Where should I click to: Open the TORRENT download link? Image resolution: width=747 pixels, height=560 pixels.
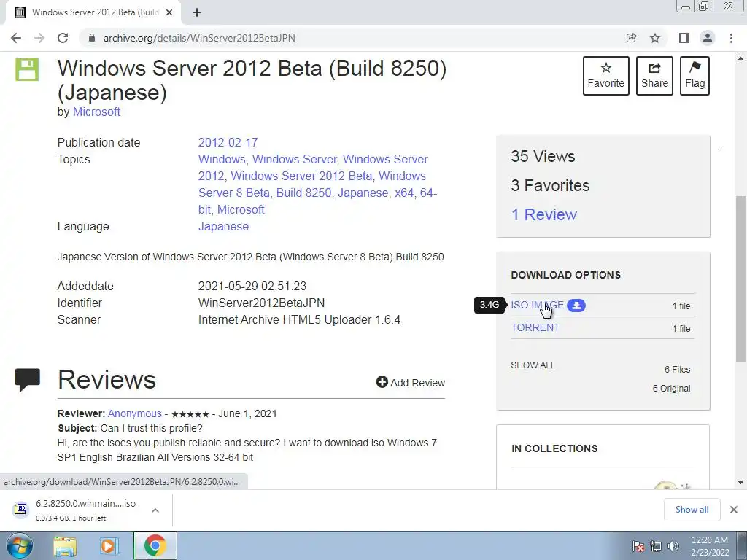pos(535,327)
